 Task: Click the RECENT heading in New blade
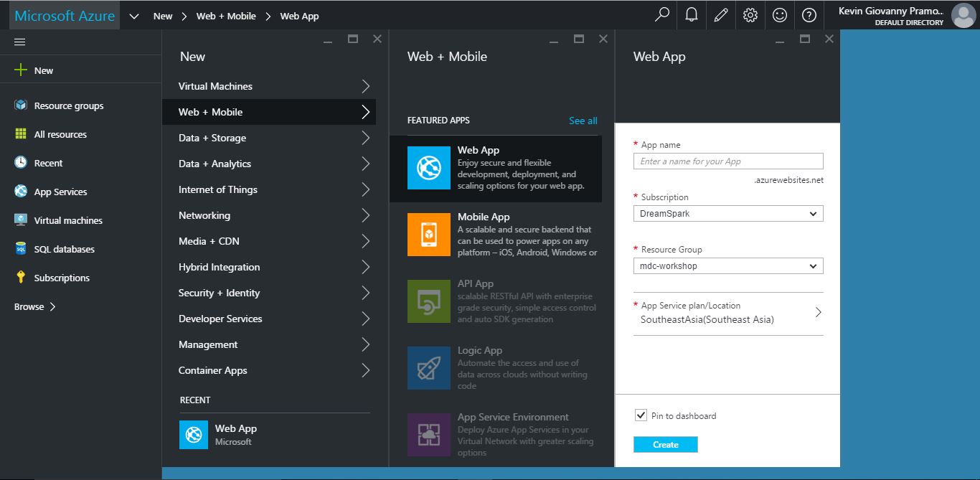[x=195, y=400]
